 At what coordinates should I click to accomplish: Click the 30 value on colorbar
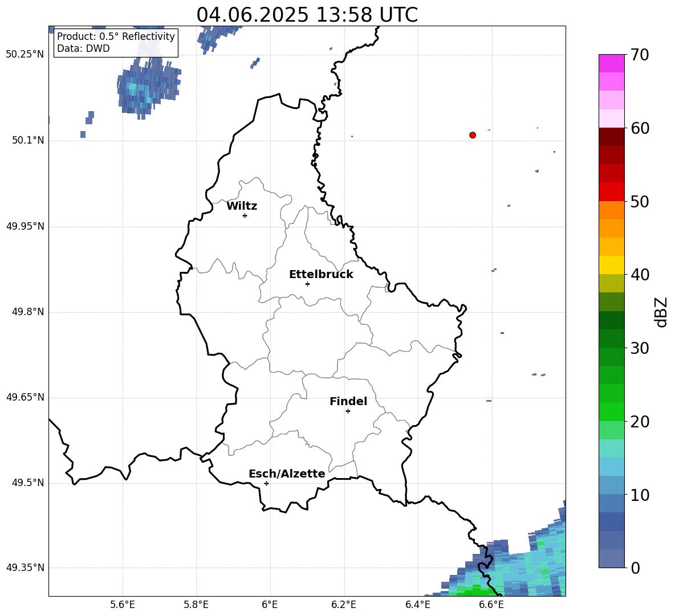[x=640, y=348]
